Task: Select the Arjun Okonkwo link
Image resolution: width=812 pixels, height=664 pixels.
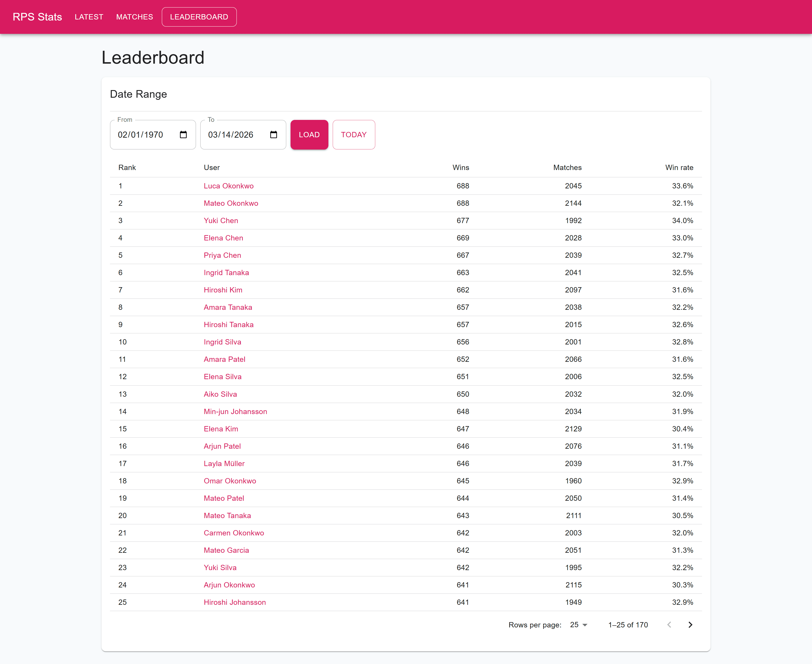Action: point(229,585)
